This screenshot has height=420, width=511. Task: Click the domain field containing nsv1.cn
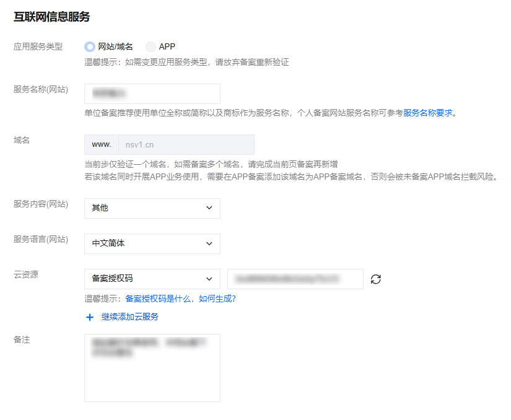pyautogui.click(x=186, y=144)
